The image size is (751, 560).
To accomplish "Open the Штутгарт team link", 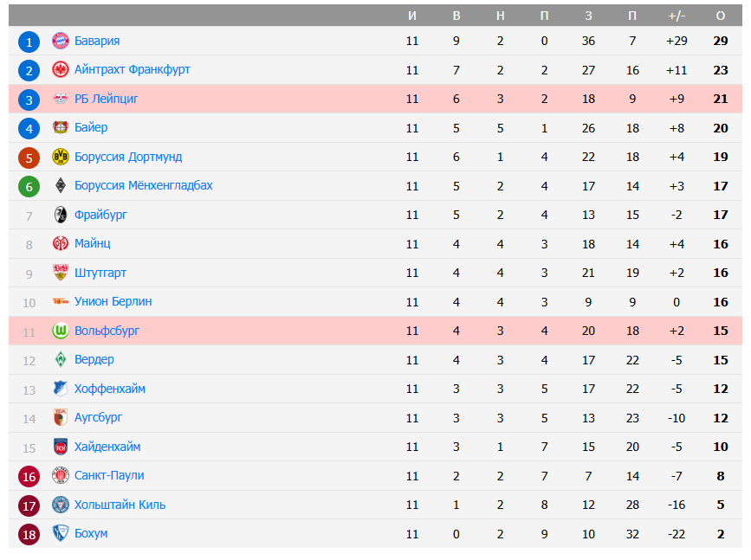I will click(x=100, y=273).
